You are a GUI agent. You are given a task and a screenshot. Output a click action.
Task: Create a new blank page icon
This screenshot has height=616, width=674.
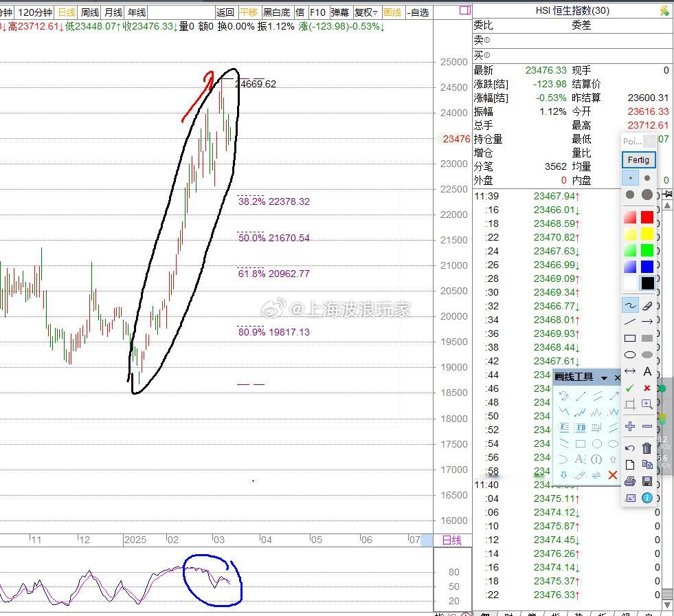630,465
